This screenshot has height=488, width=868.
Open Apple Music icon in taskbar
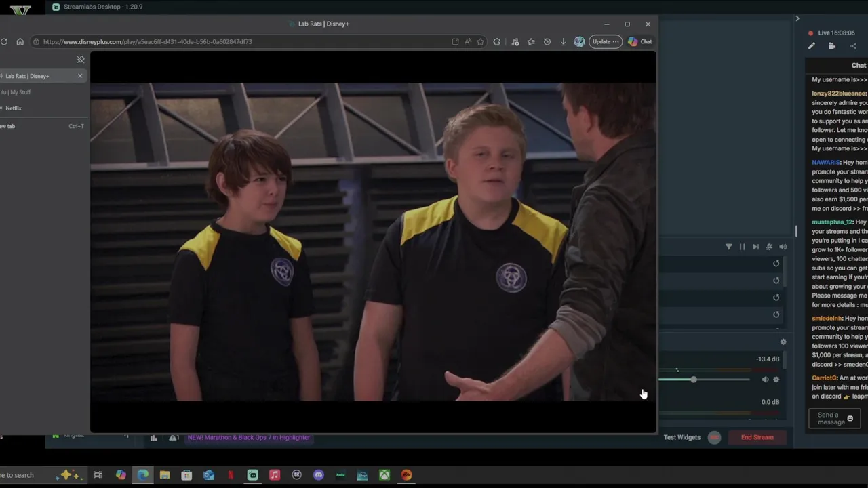(275, 475)
